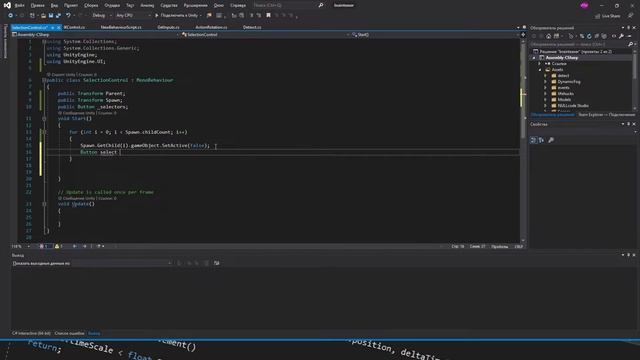Select the detect folder in Solution Explorer
This screenshot has height=360, width=640.
(x=563, y=76)
